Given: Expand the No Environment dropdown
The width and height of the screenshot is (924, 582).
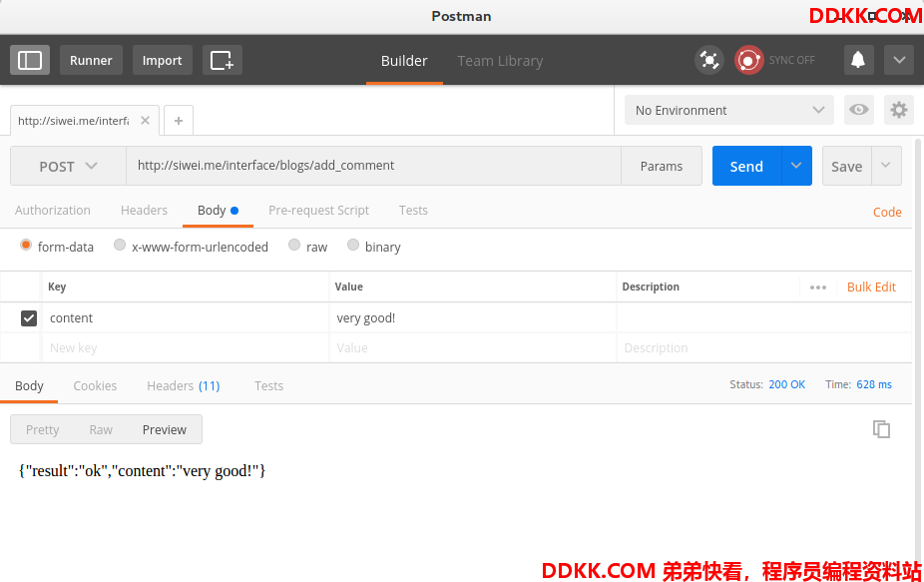Looking at the screenshot, I should (729, 110).
